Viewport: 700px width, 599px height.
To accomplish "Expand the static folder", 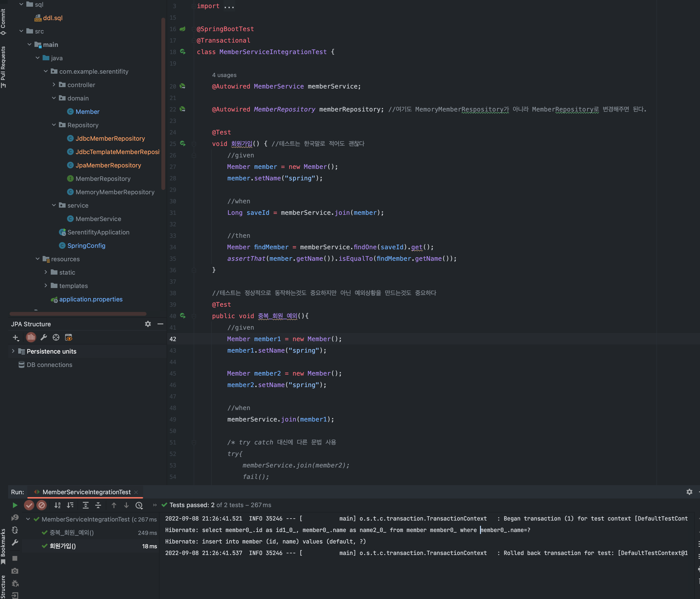I will [46, 272].
